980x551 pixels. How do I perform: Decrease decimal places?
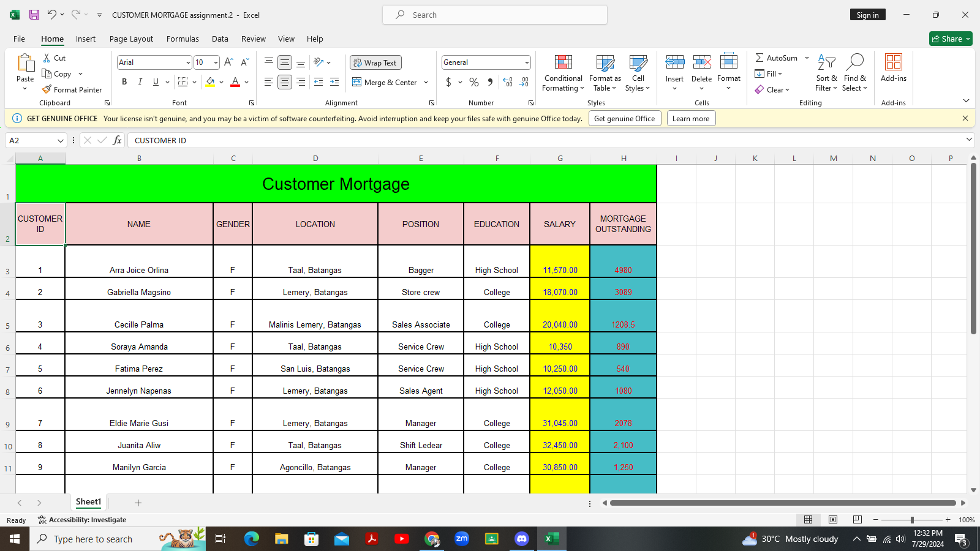[524, 82]
